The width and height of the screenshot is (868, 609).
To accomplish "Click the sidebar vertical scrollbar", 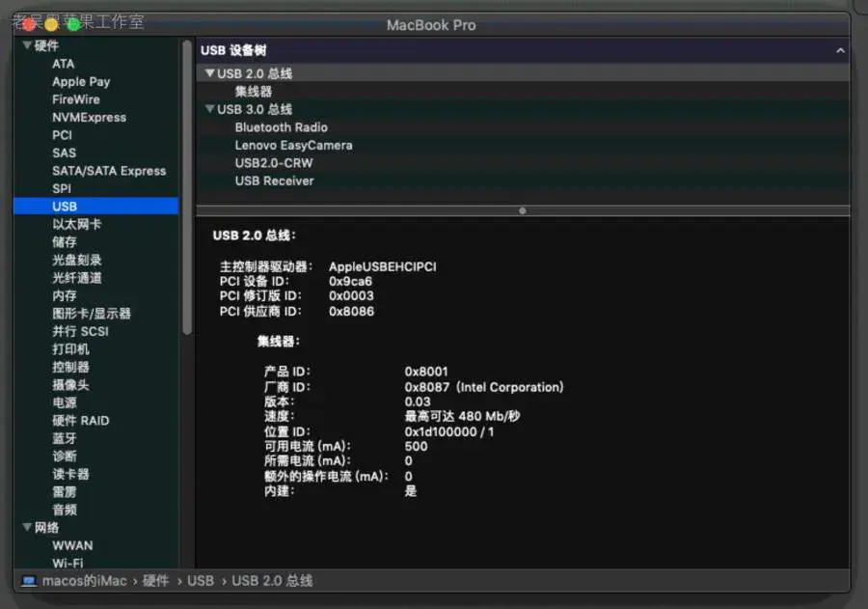I will coord(187,186).
